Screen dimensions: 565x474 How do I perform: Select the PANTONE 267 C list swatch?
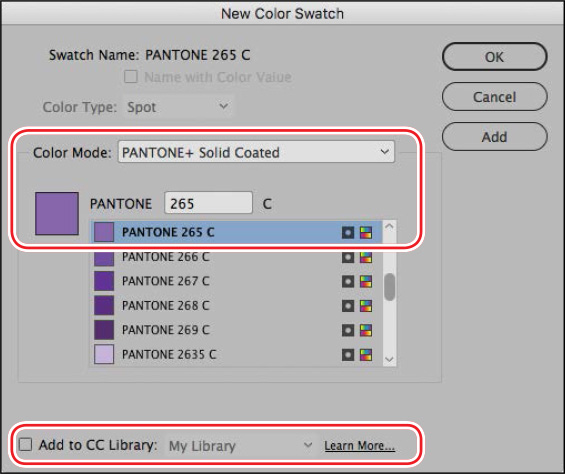pyautogui.click(x=104, y=281)
